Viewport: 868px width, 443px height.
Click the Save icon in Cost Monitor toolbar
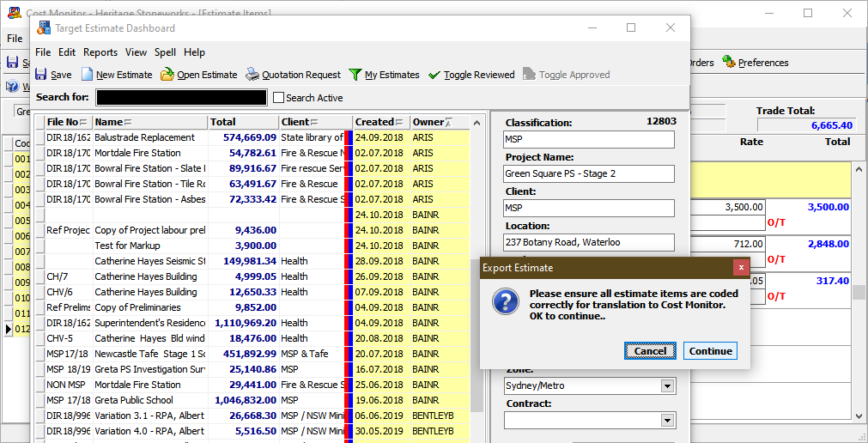[12, 62]
